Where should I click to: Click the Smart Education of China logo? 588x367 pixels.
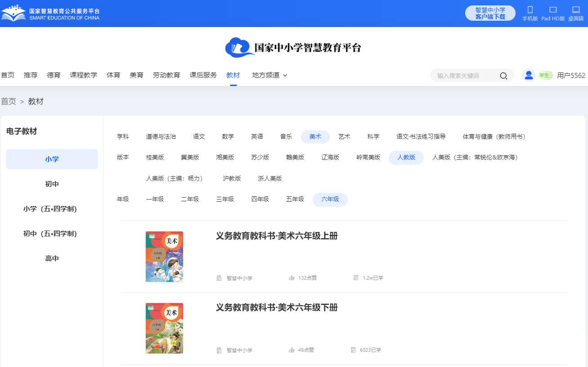(x=50, y=13)
